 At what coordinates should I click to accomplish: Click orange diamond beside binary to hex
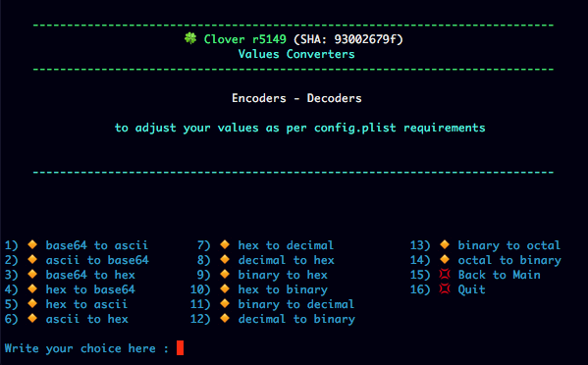[225, 275]
